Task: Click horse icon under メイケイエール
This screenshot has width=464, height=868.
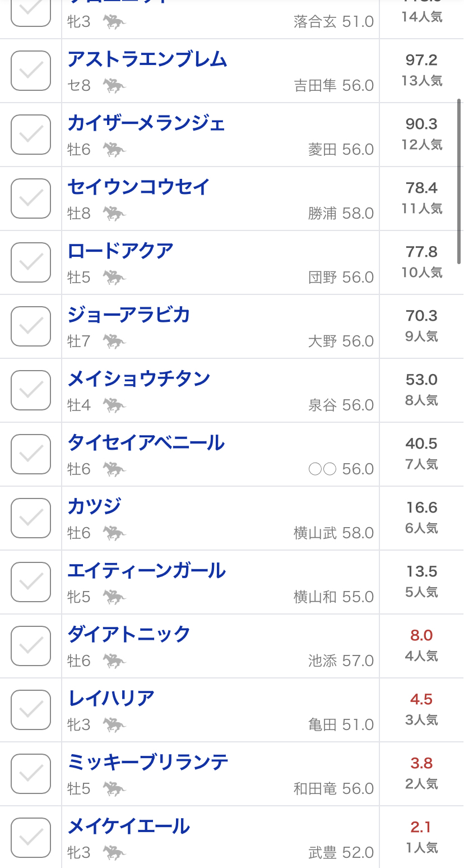Action: pyautogui.click(x=114, y=853)
